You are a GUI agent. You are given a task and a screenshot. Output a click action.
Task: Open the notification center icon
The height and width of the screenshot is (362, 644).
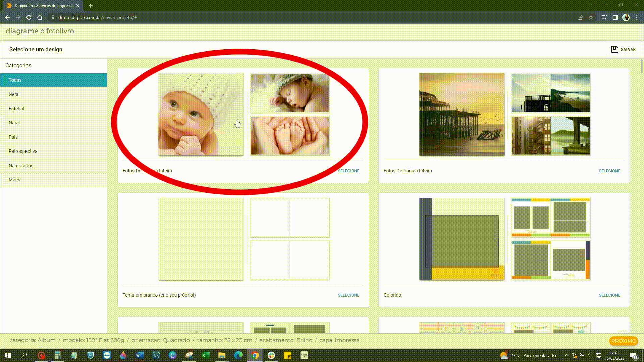[634, 355]
